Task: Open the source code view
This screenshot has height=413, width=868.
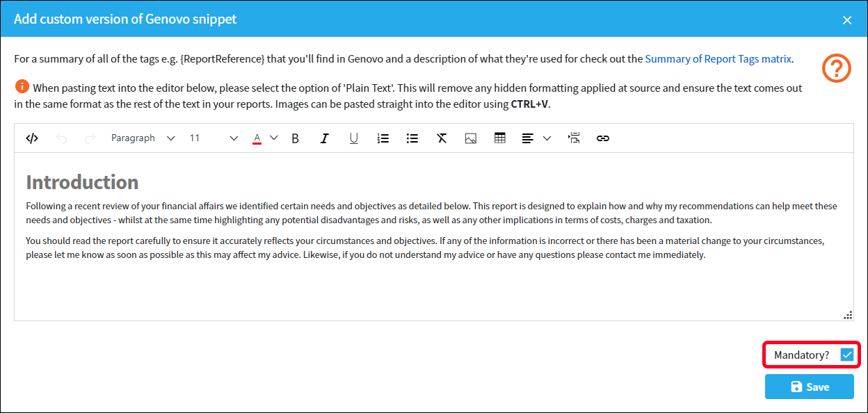Action: [32, 138]
